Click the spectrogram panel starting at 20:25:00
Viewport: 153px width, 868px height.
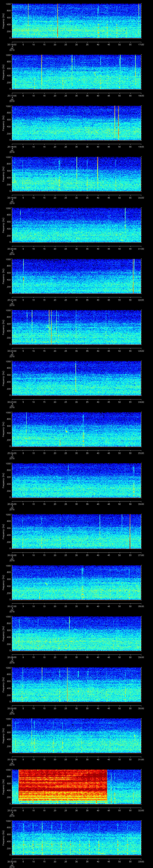click(77, 480)
